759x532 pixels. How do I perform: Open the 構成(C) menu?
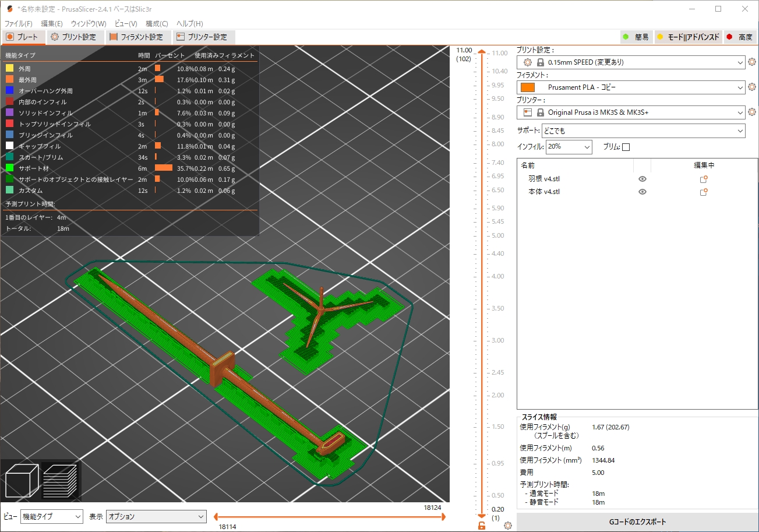click(x=157, y=24)
